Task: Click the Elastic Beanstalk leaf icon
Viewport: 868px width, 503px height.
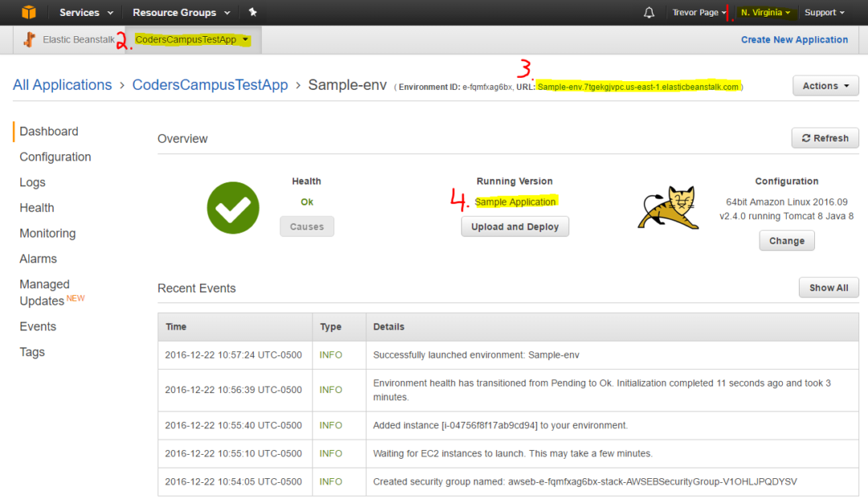Action: coord(29,39)
